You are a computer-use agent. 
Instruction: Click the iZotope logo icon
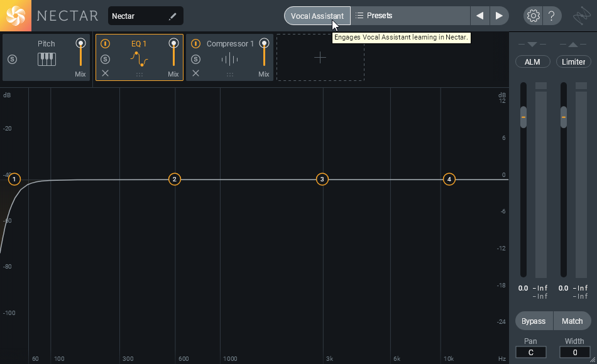tap(581, 16)
